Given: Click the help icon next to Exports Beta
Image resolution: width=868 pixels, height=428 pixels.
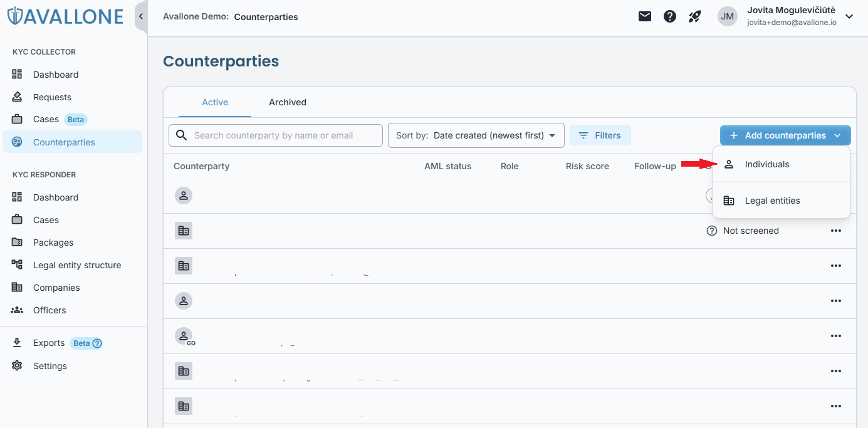Looking at the screenshot, I should click(97, 343).
